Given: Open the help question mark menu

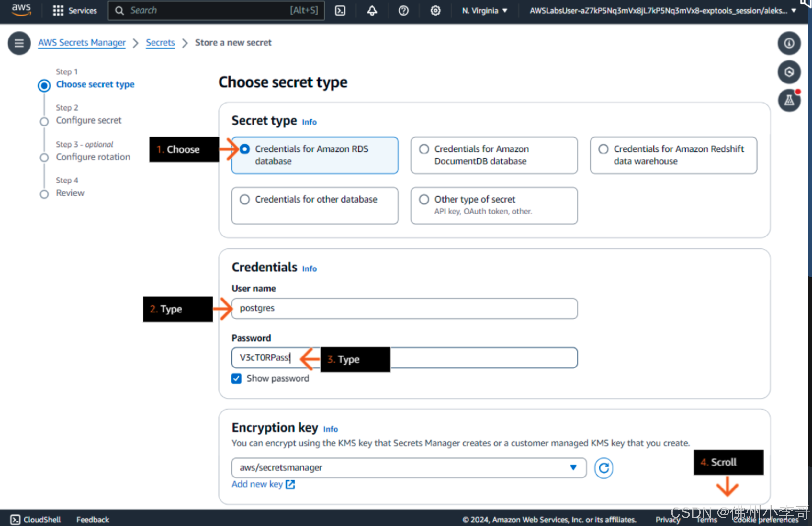Looking at the screenshot, I should click(403, 11).
